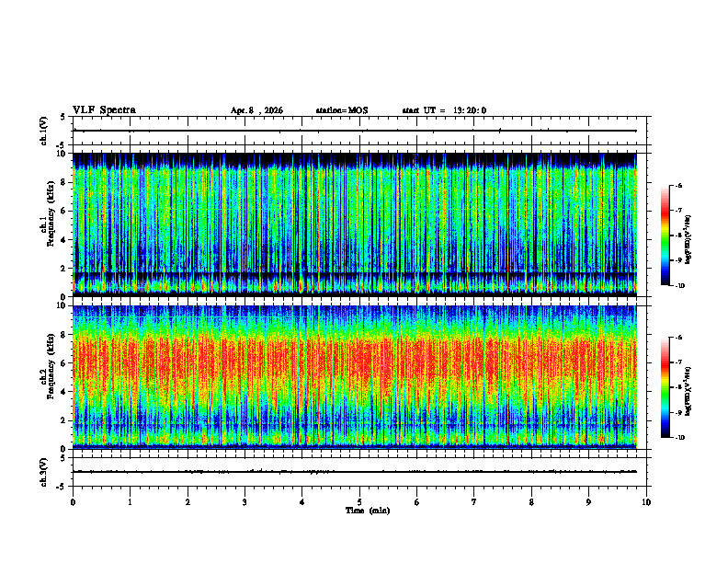The width and height of the screenshot is (728, 563).
Task: Click the ch.1 spectrogram color scale bar
Action: tap(665, 236)
